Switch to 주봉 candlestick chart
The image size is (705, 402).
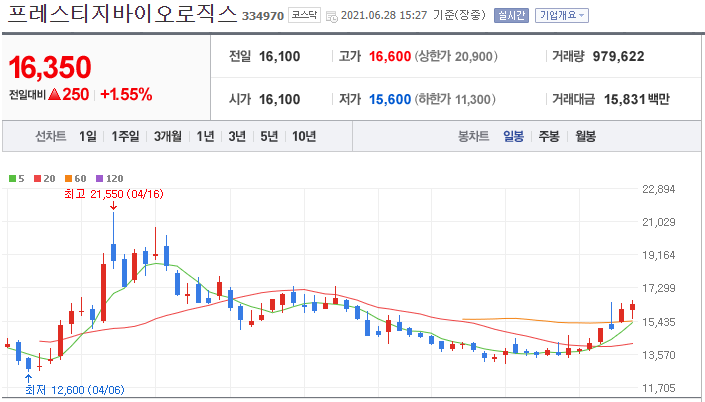click(x=549, y=136)
